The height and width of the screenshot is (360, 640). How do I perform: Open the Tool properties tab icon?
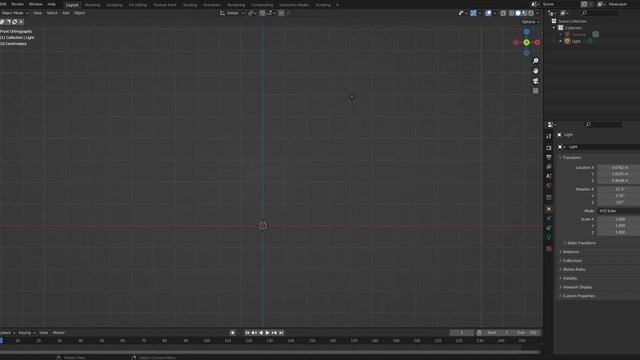[x=549, y=136]
